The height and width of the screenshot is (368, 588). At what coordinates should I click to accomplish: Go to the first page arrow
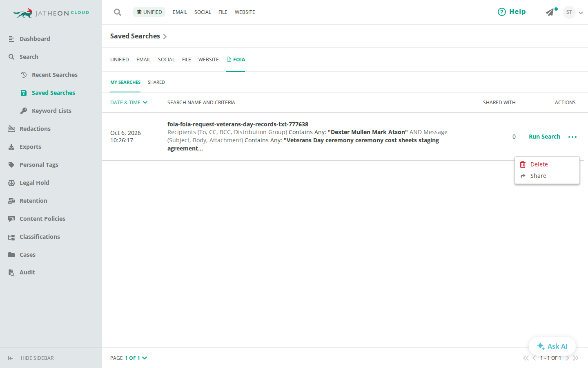point(526,358)
